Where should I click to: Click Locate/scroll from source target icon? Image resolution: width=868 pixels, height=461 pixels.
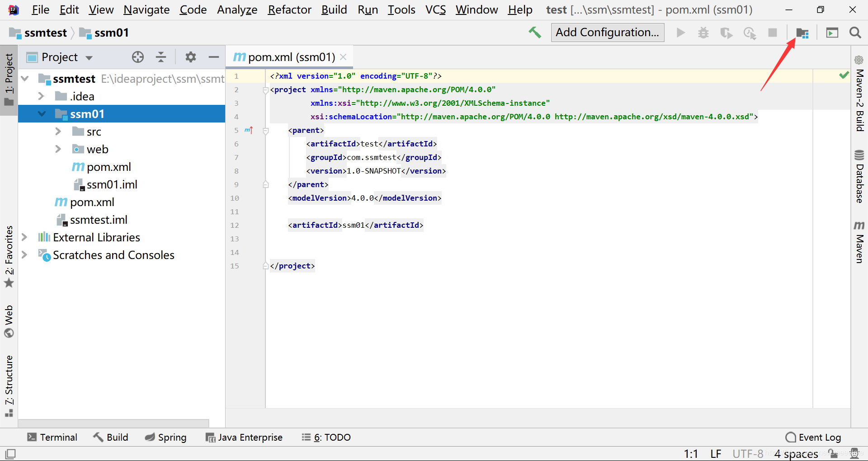coord(138,57)
